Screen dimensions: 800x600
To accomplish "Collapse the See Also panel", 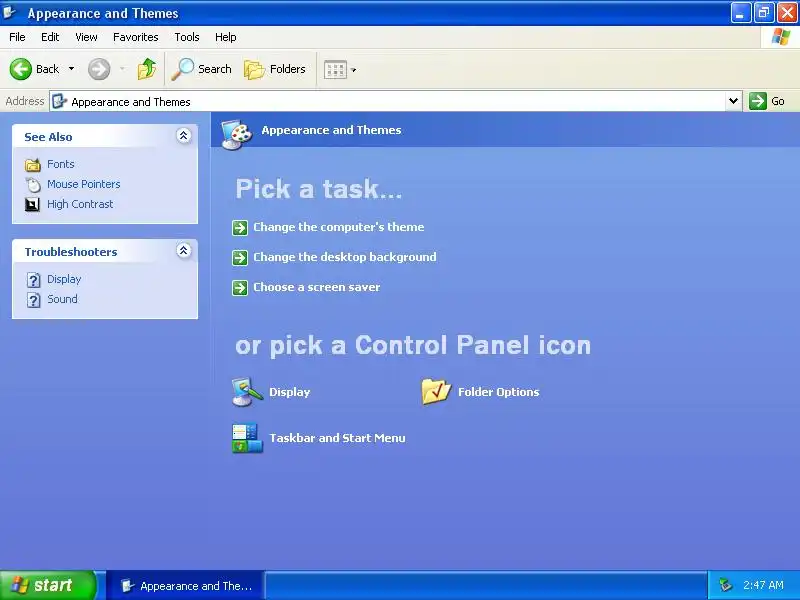I will click(x=184, y=136).
